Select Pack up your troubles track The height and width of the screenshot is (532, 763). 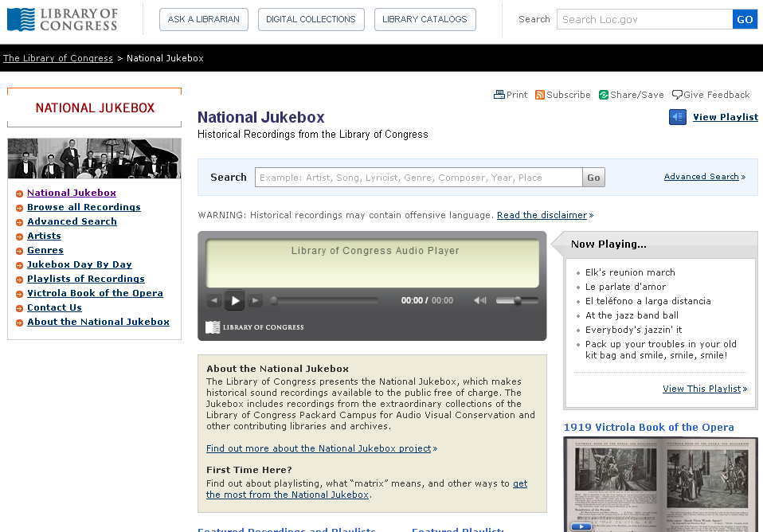coord(661,350)
